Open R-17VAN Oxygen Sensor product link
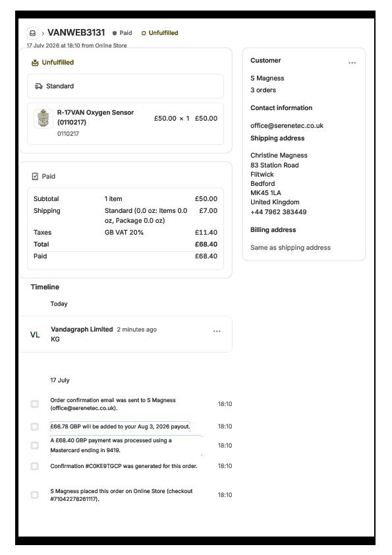The height and width of the screenshot is (555, 392). point(96,117)
